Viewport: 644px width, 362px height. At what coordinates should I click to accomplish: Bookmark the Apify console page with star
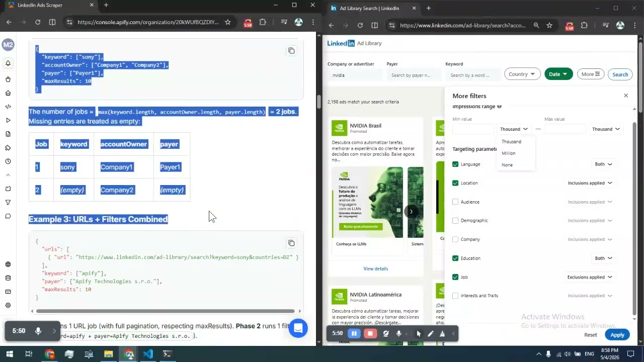[227, 22]
